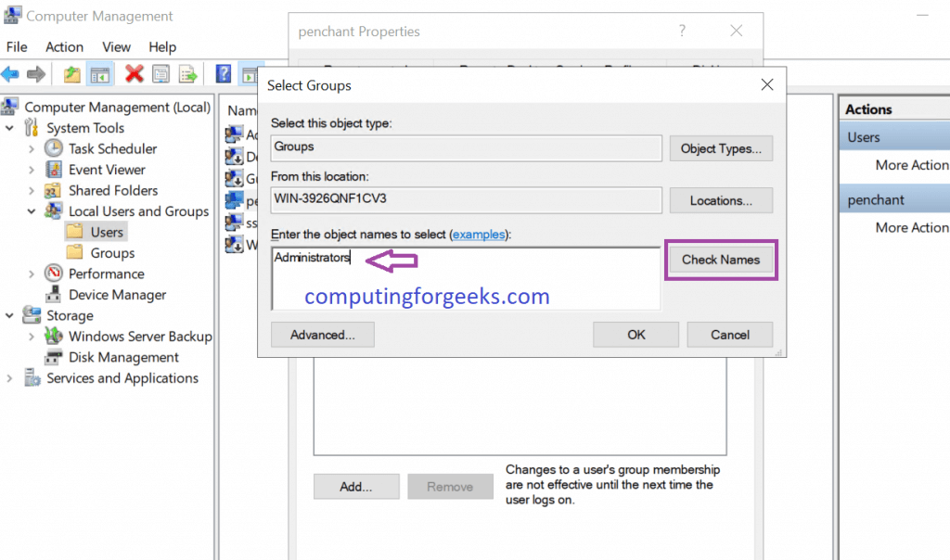Click the red X delete toolbar icon

[134, 74]
